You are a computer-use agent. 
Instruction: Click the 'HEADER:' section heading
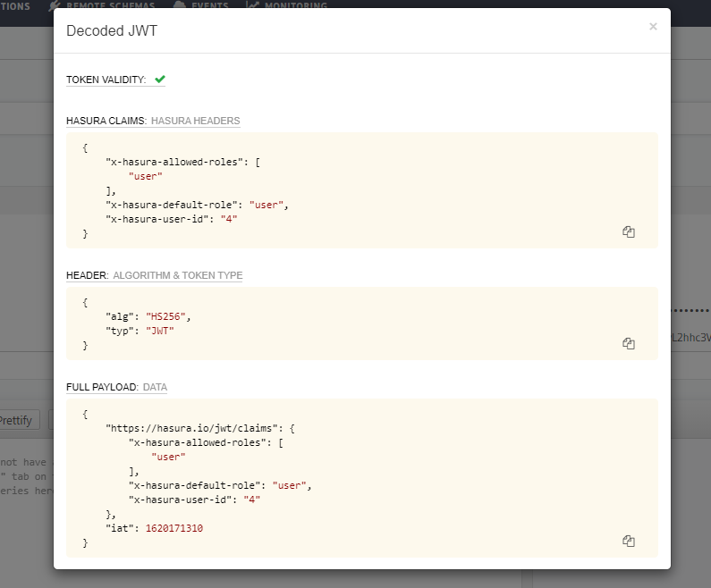point(87,275)
